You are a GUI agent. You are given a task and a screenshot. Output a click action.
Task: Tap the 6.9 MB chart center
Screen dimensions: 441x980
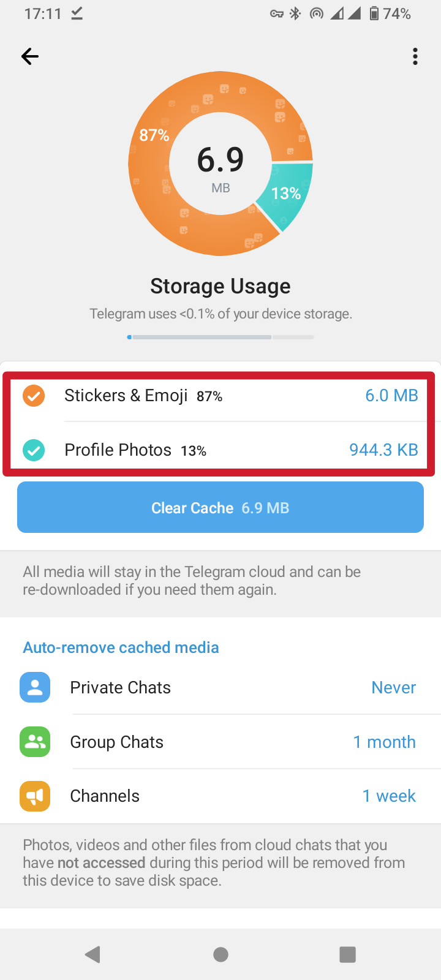[x=221, y=165]
